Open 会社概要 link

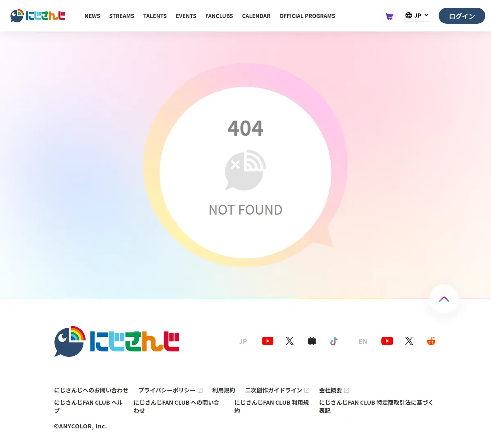point(331,390)
